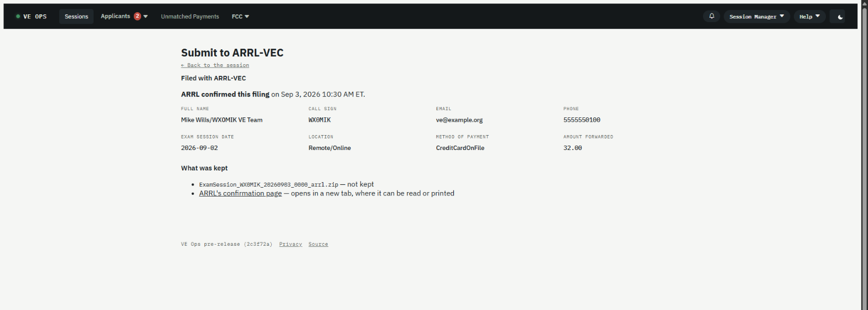Click Back to the session link
Image resolution: width=868 pixels, height=310 pixels.
(215, 65)
